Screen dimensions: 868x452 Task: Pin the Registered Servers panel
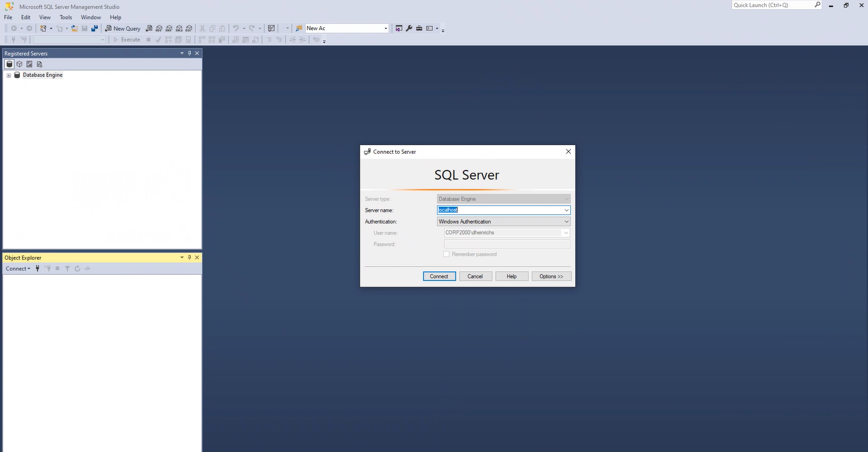coord(190,53)
